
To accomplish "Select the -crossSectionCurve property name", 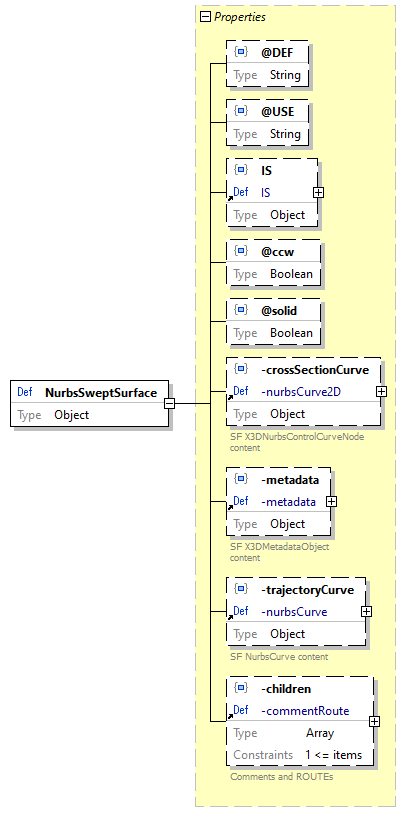I will pyautogui.click(x=314, y=370).
